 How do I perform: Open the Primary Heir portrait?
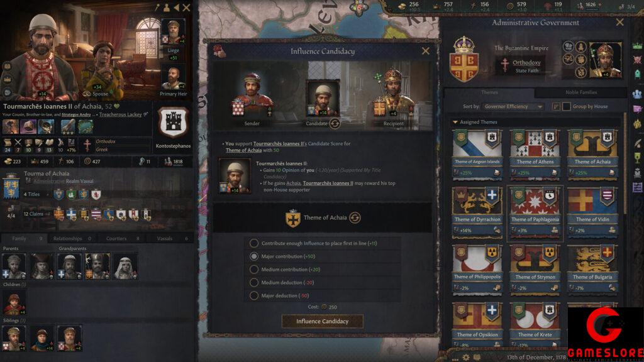[173, 78]
